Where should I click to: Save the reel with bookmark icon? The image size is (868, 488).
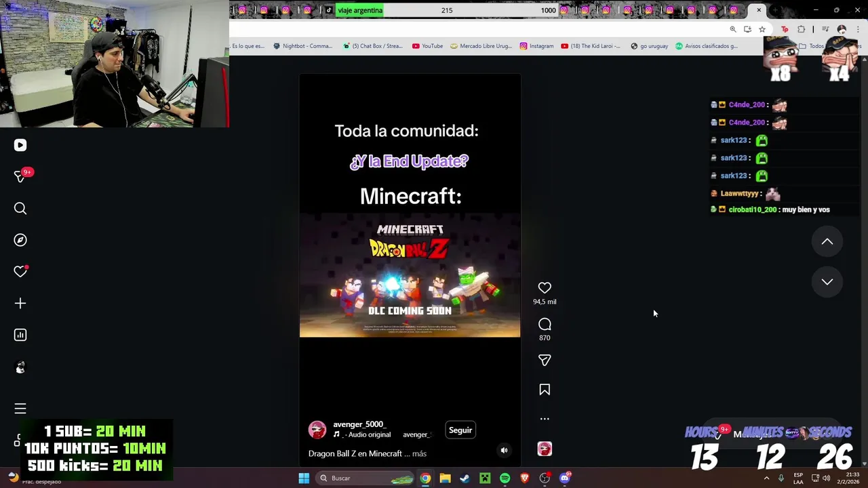pyautogui.click(x=545, y=390)
